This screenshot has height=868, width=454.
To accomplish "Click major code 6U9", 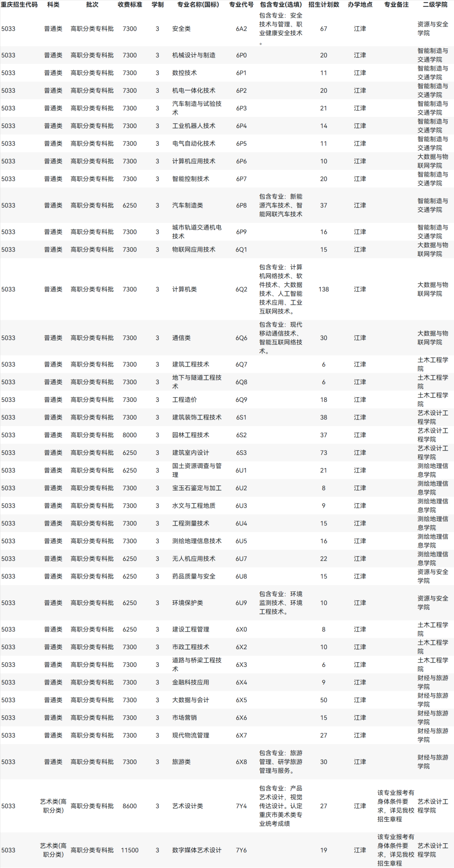I will tap(241, 603).
